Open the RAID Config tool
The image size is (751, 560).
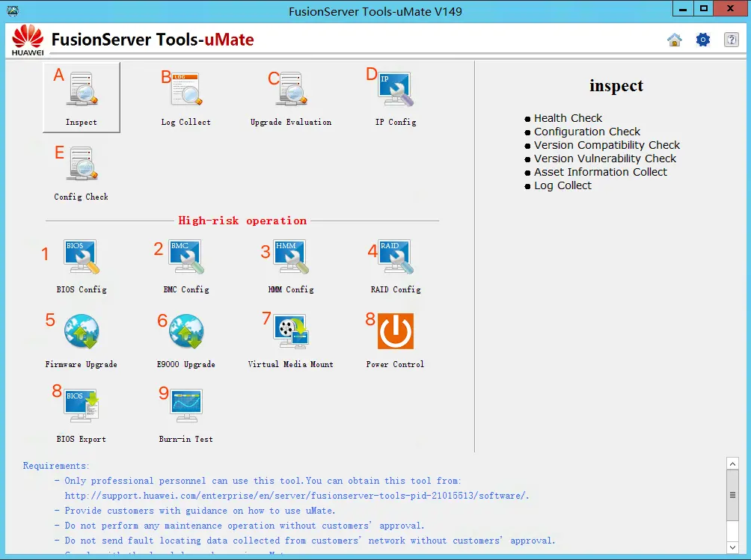(x=396, y=265)
